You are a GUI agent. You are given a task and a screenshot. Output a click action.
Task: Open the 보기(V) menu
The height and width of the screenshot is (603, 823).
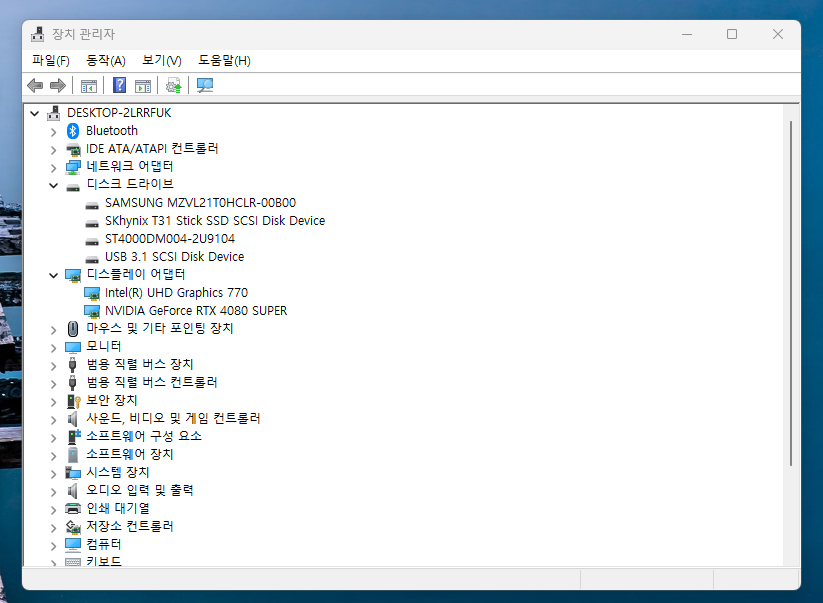pos(162,60)
